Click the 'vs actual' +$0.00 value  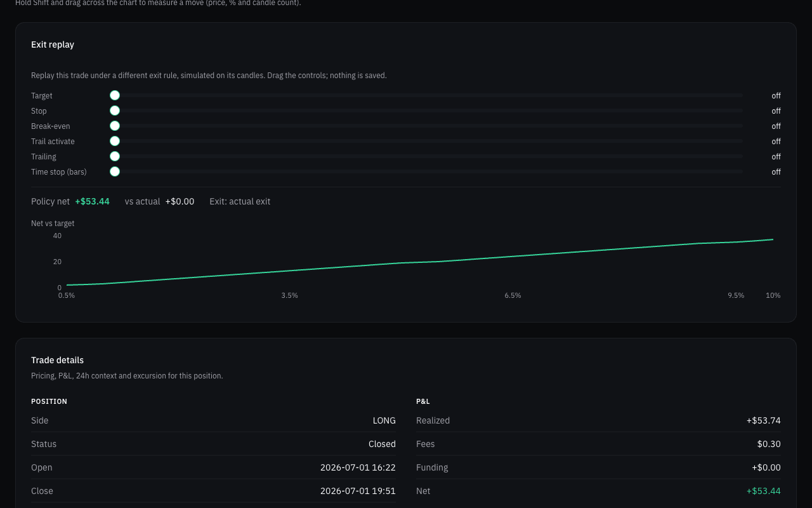[180, 201]
